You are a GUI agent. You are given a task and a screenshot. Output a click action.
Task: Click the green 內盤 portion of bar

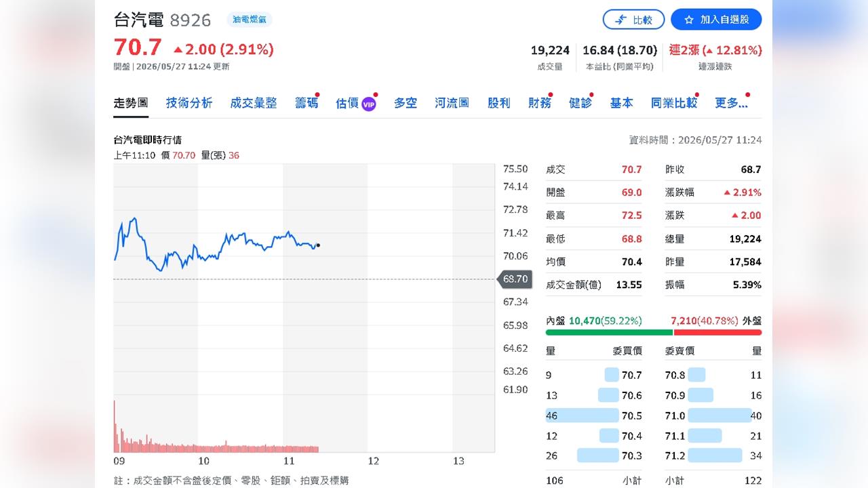click(x=609, y=332)
